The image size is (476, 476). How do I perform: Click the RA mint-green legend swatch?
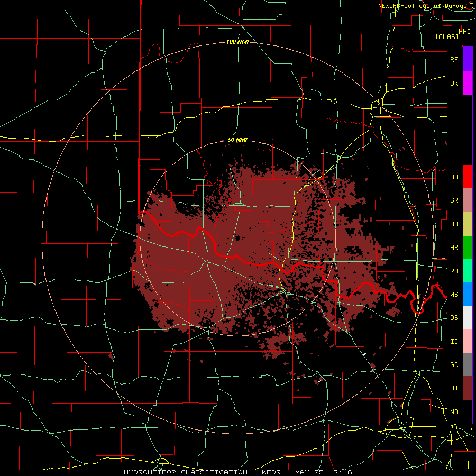[x=467, y=271]
